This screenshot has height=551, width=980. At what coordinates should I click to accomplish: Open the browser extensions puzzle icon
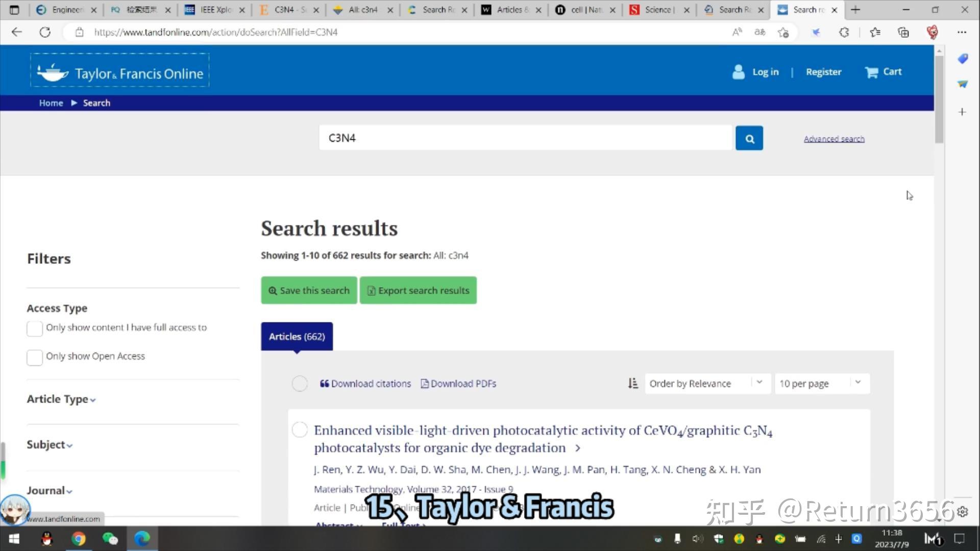click(844, 32)
